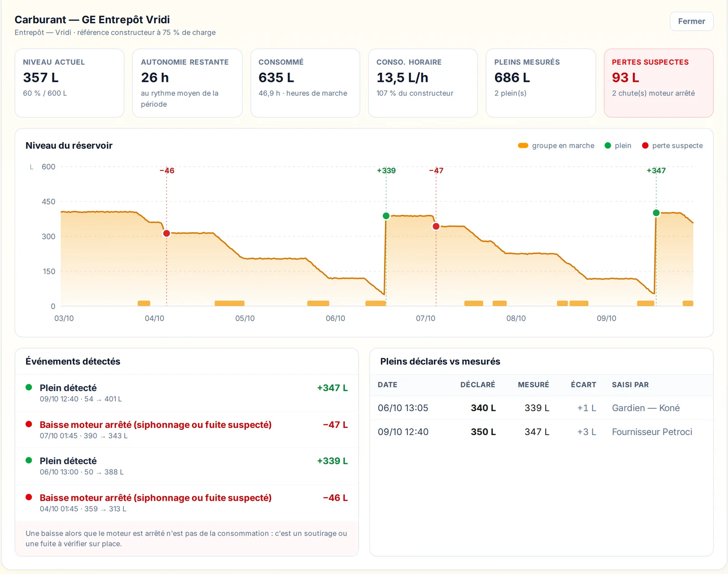Click the orange "groupe en marche" legend swatch
728x574 pixels.
point(523,146)
